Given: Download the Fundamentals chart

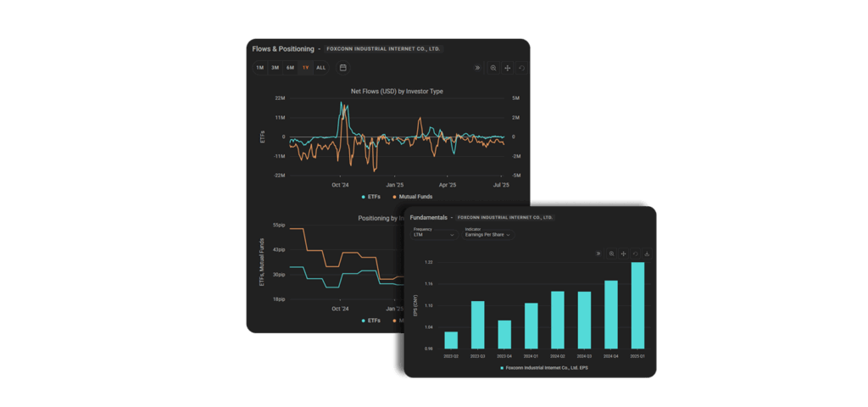Looking at the screenshot, I should pyautogui.click(x=647, y=254).
